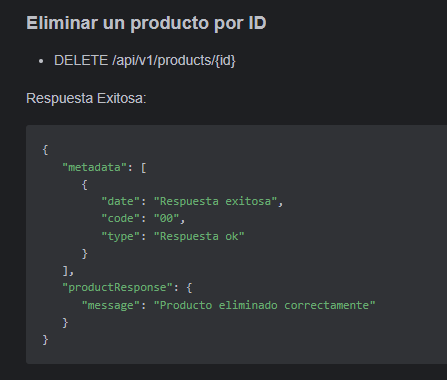Click the "type" key in the JSON
Screen dimensions: 447x380
click(120, 236)
